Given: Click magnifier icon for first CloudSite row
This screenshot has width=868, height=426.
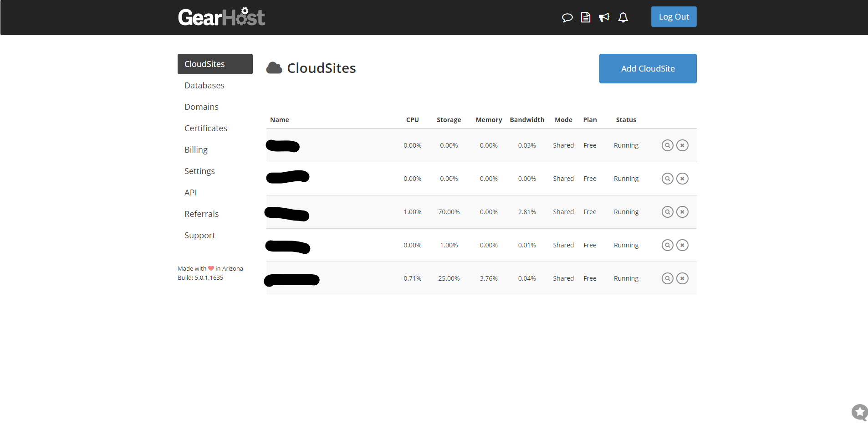Looking at the screenshot, I should point(667,145).
